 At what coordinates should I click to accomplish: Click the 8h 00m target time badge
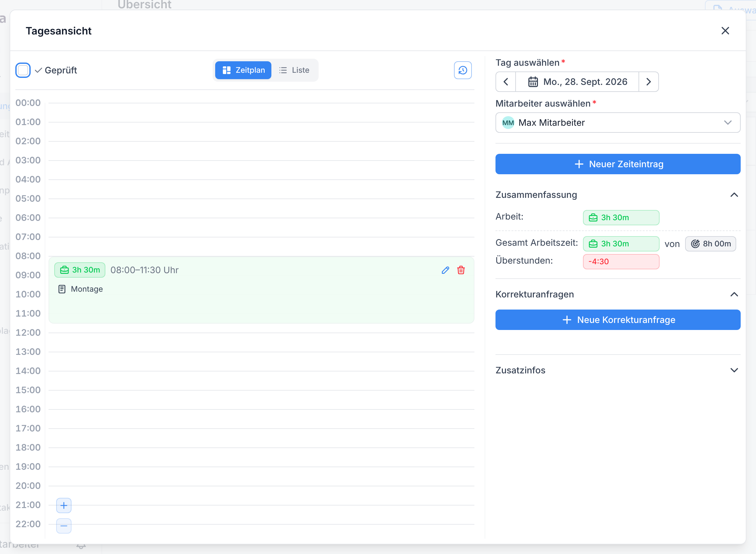[x=711, y=244]
